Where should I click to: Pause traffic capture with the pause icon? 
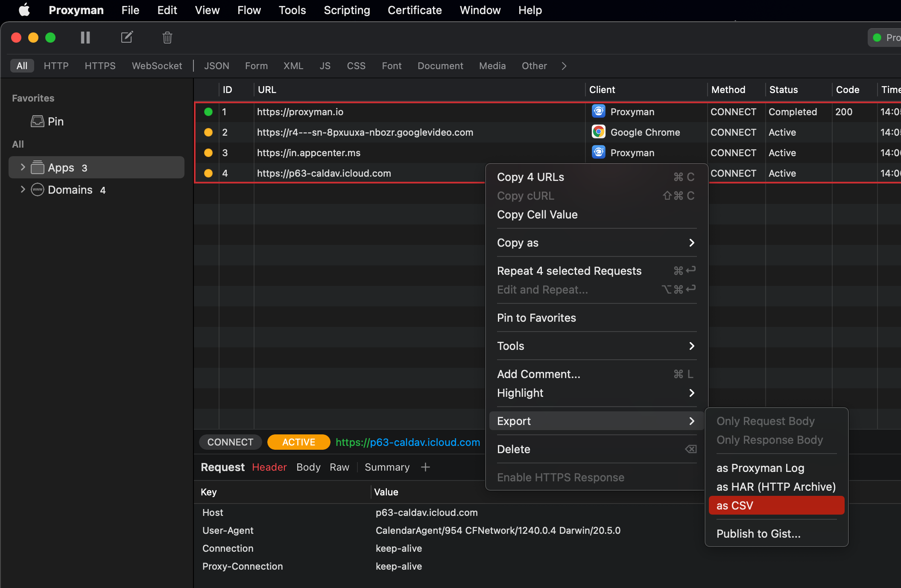(85, 38)
